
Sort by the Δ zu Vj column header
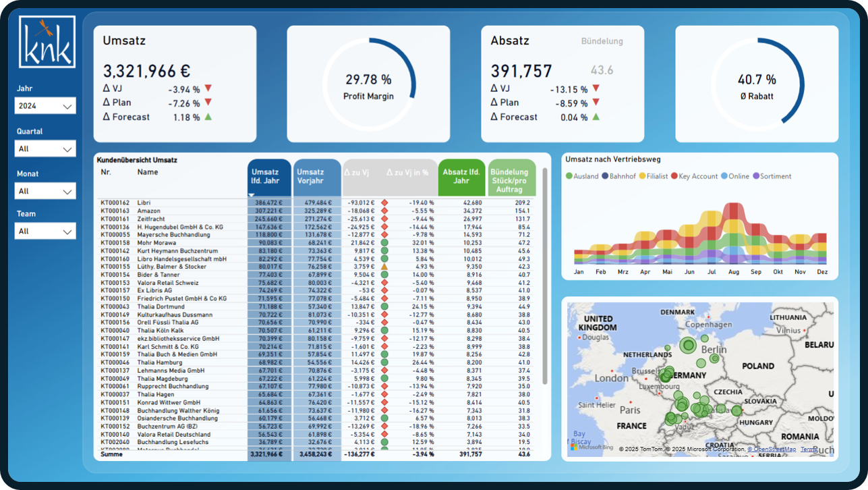tap(357, 173)
